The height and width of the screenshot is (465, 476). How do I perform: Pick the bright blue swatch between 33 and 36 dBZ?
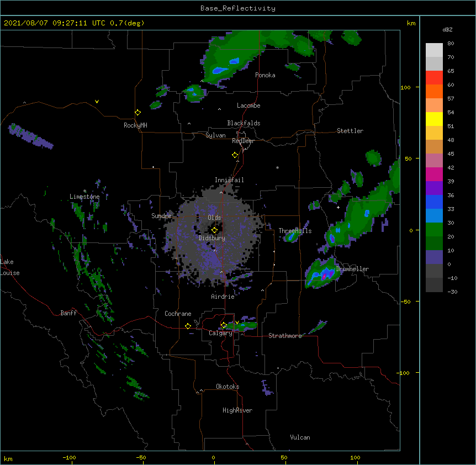coord(434,202)
